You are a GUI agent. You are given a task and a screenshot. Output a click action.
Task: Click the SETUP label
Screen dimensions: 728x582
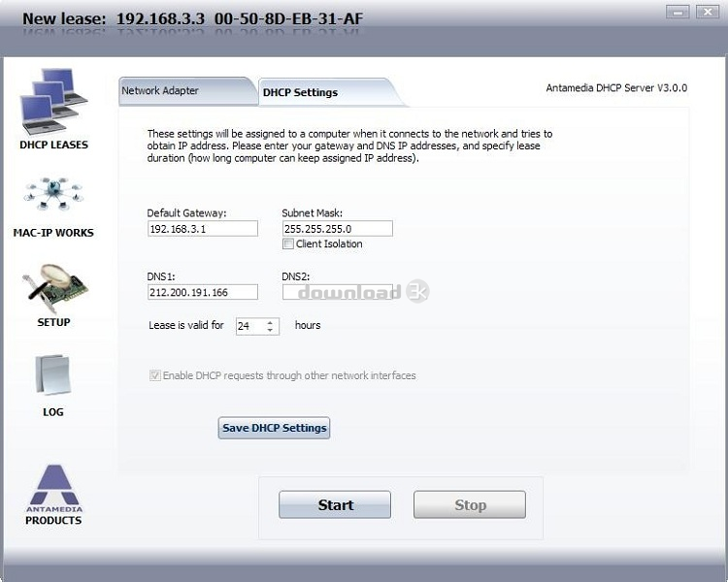pos(53,323)
